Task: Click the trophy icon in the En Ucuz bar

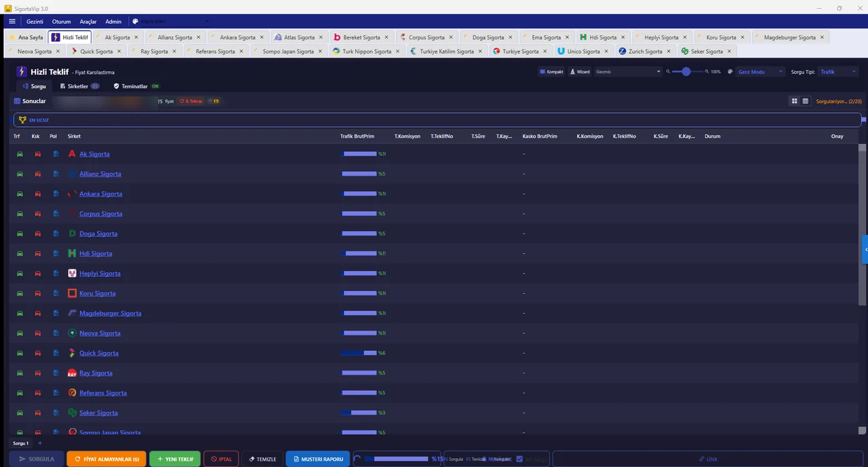Action: 22,120
